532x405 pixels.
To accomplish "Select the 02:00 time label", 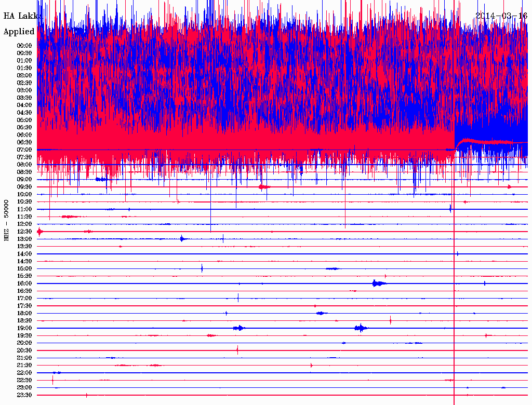I will click(24, 75).
